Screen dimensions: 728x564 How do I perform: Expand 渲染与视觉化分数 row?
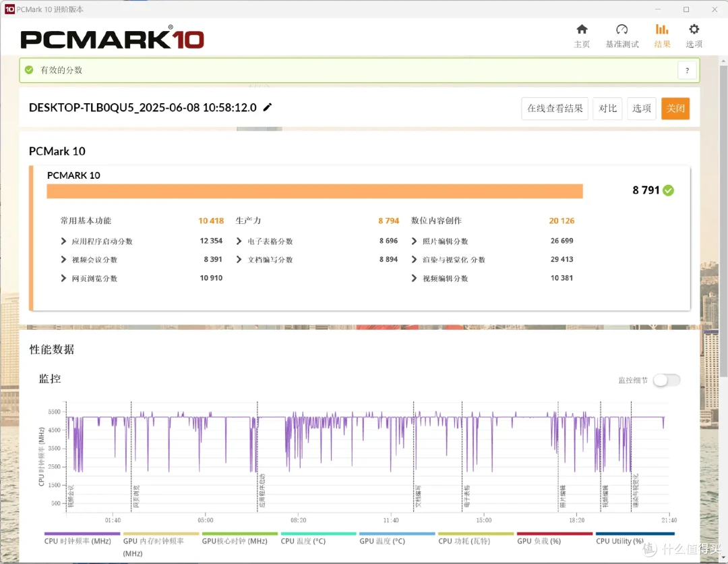pos(414,259)
